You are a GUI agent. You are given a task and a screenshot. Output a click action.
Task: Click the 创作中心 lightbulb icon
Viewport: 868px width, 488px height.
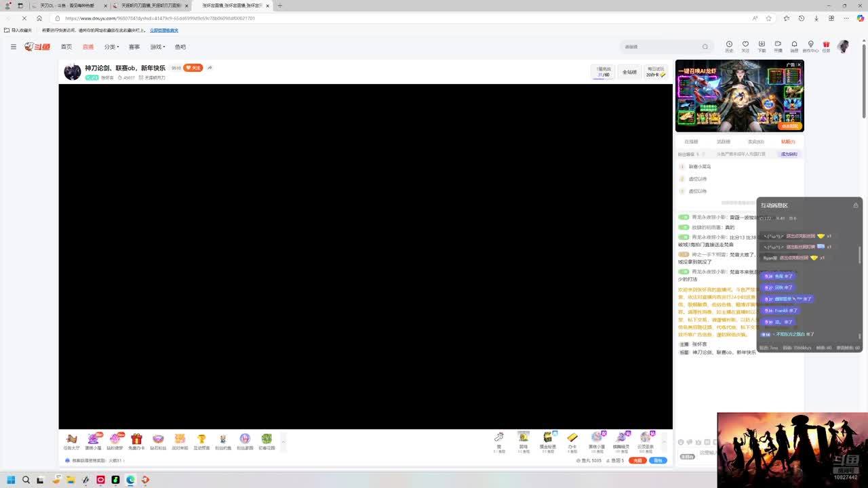tap(810, 45)
